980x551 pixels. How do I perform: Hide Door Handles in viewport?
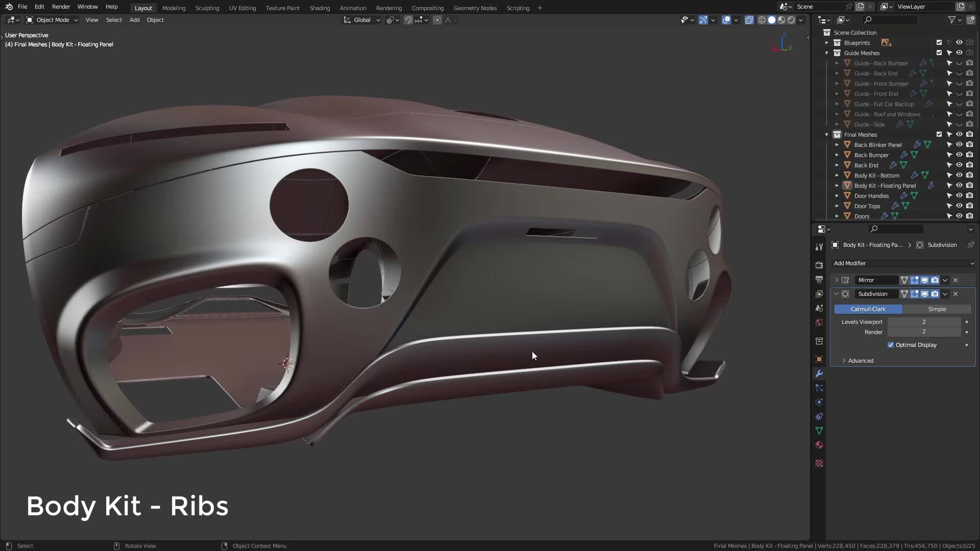tap(959, 196)
